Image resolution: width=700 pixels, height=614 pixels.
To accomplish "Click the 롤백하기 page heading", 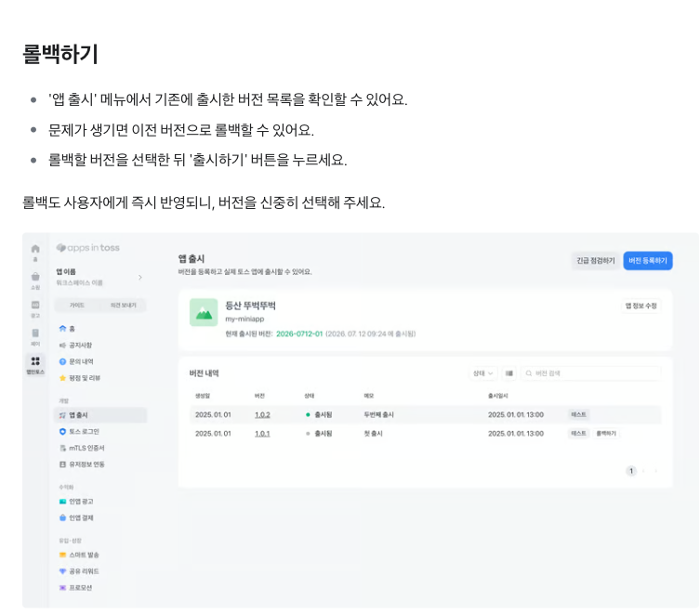I will point(60,54).
